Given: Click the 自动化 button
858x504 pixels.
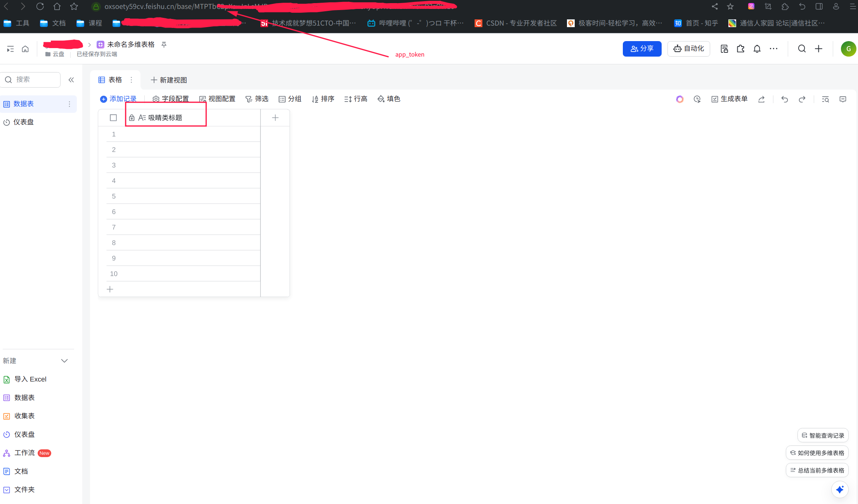Looking at the screenshot, I should tap(688, 49).
